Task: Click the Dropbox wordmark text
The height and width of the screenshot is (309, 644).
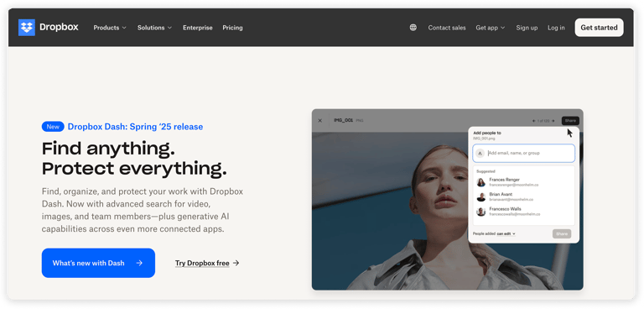Action: point(59,28)
